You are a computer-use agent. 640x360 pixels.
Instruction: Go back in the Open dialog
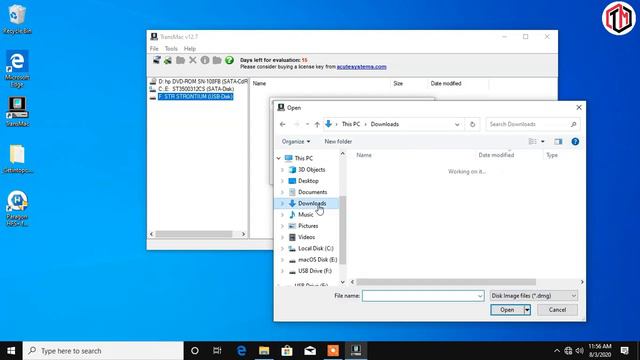(x=282, y=124)
